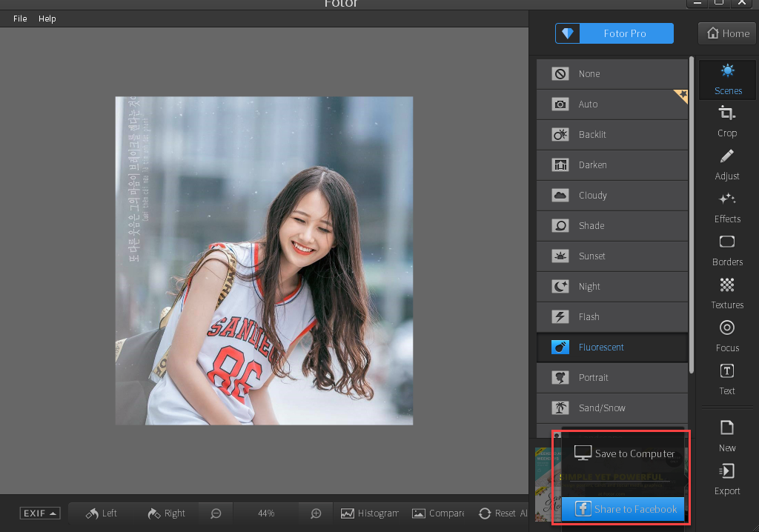
Task: Toggle Compare with original view
Action: [437, 513]
